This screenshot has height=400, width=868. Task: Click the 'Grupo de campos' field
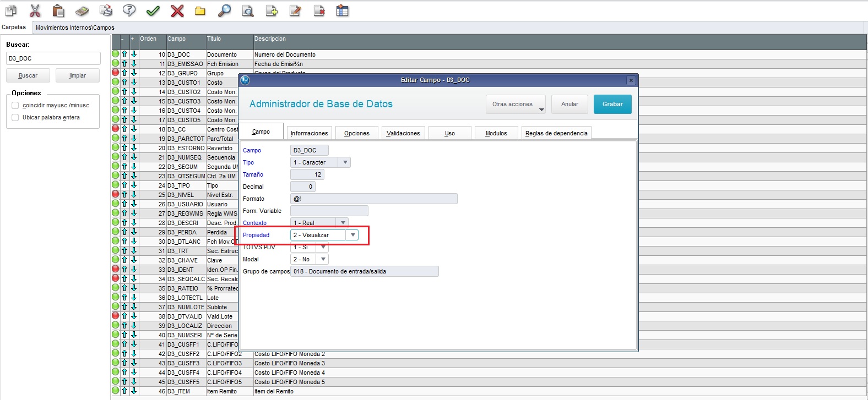pyautogui.click(x=365, y=271)
